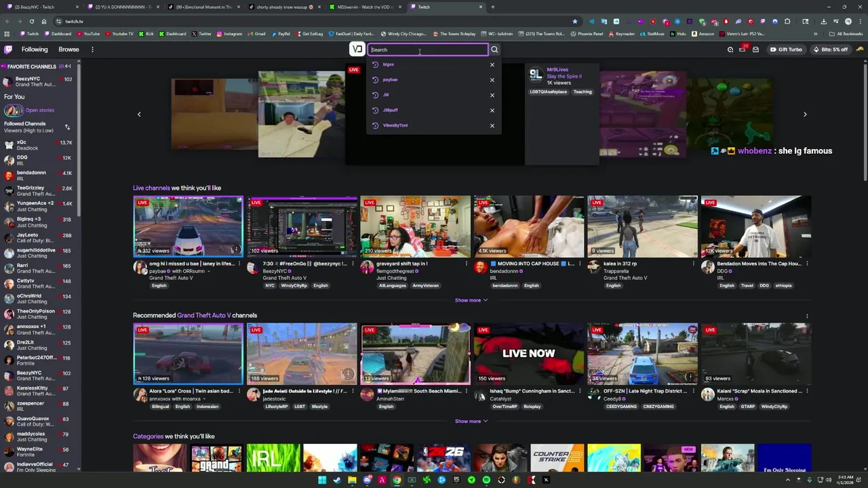This screenshot has height=488, width=868.
Task: Click the LGBTQIAsafeplace tag
Action: [549, 91]
